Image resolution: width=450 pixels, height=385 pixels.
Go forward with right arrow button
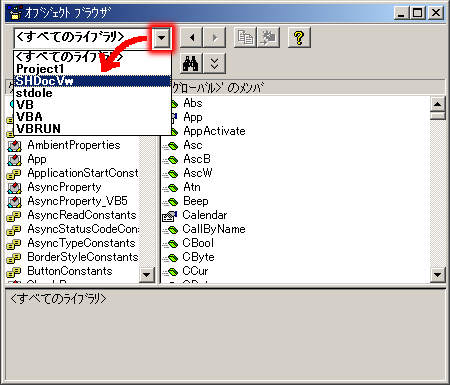point(214,37)
